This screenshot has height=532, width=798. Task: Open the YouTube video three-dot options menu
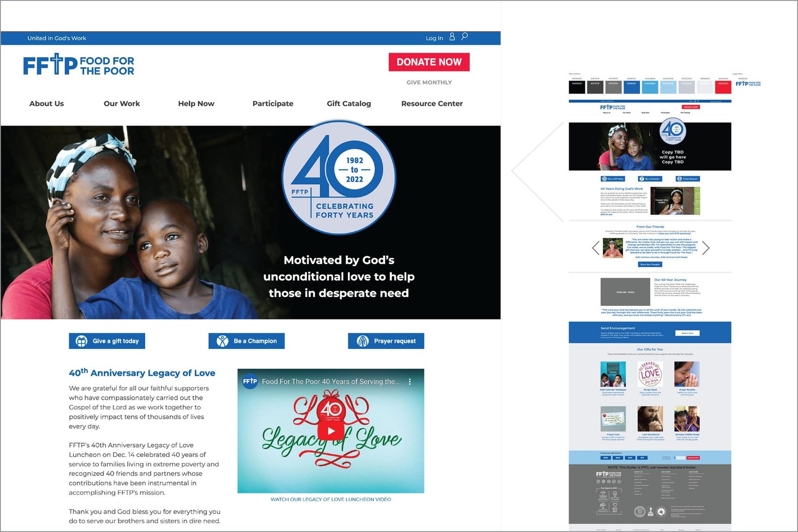[x=410, y=382]
